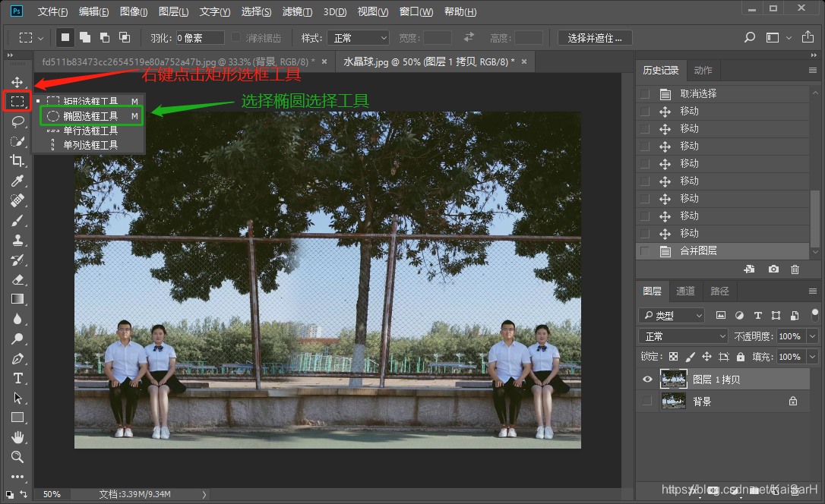
Task: Open the History panel options menu
Action: coord(812,71)
